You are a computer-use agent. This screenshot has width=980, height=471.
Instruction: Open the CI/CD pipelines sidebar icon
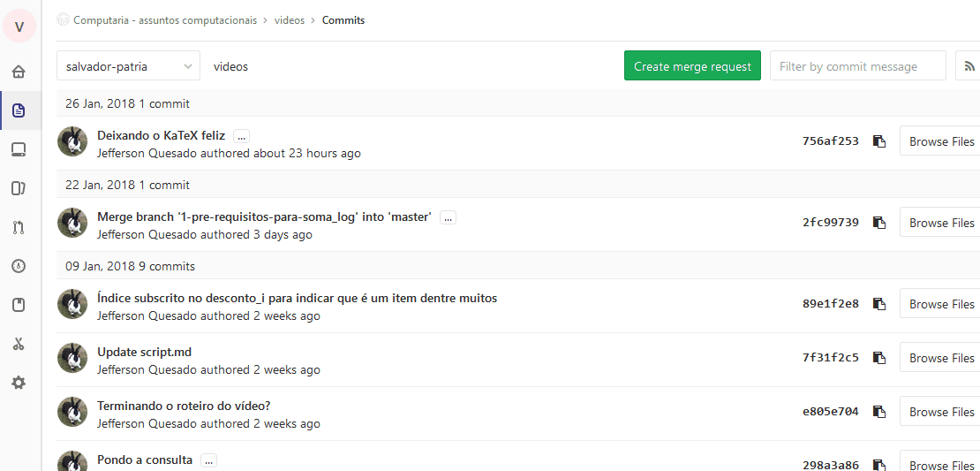pyautogui.click(x=19, y=267)
